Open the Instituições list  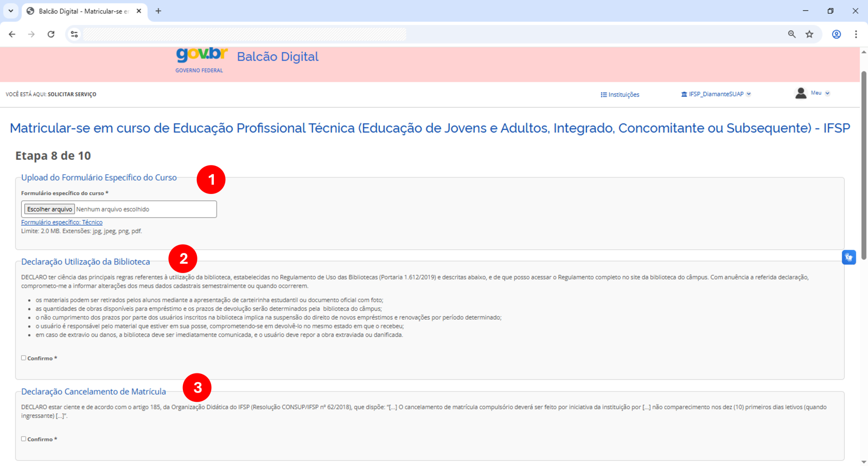[619, 94]
